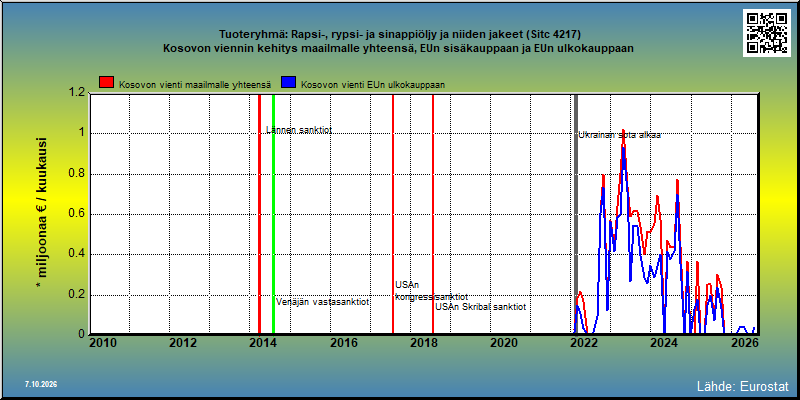Click the x-axis year label 2026
The height and width of the screenshot is (400, 800).
point(745,343)
